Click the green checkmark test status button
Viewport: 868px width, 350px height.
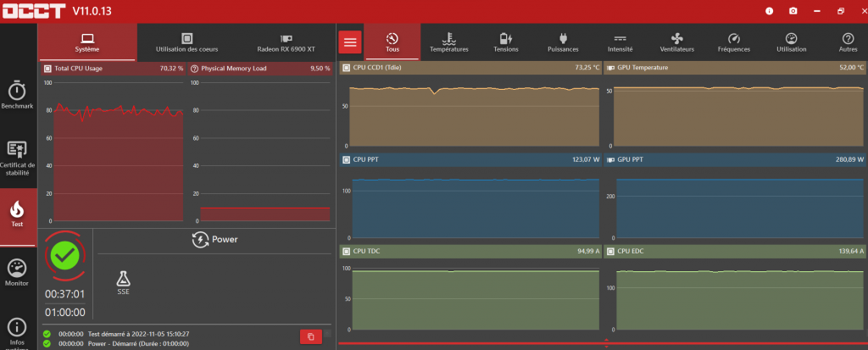click(64, 255)
